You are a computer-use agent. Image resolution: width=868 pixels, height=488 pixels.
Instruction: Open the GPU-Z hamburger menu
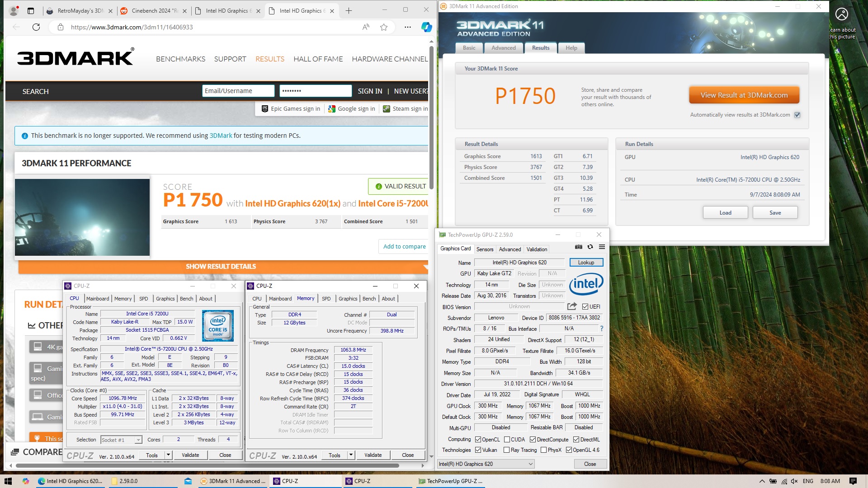click(602, 247)
